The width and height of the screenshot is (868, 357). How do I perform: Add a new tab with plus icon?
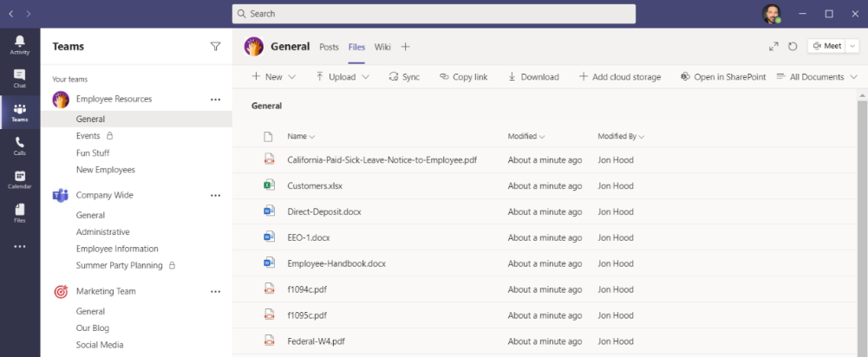405,47
